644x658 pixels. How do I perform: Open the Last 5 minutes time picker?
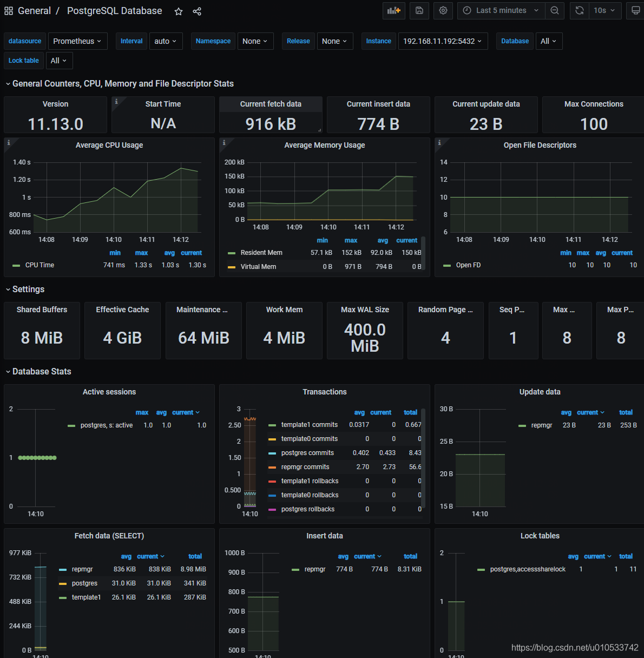pos(501,11)
